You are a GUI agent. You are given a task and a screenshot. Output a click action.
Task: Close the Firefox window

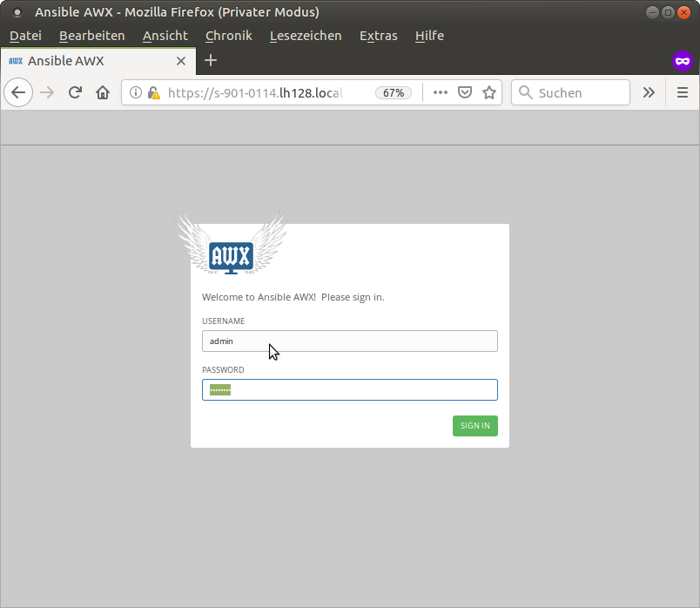click(x=683, y=12)
